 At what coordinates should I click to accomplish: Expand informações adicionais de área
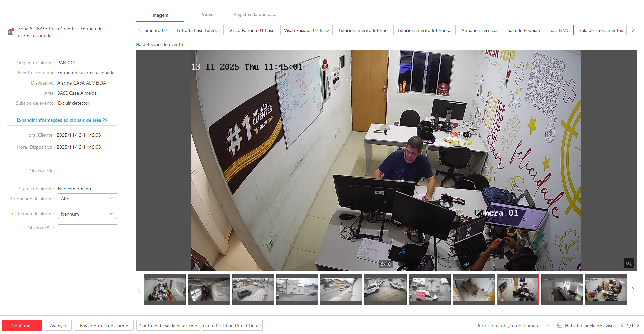(x=62, y=120)
